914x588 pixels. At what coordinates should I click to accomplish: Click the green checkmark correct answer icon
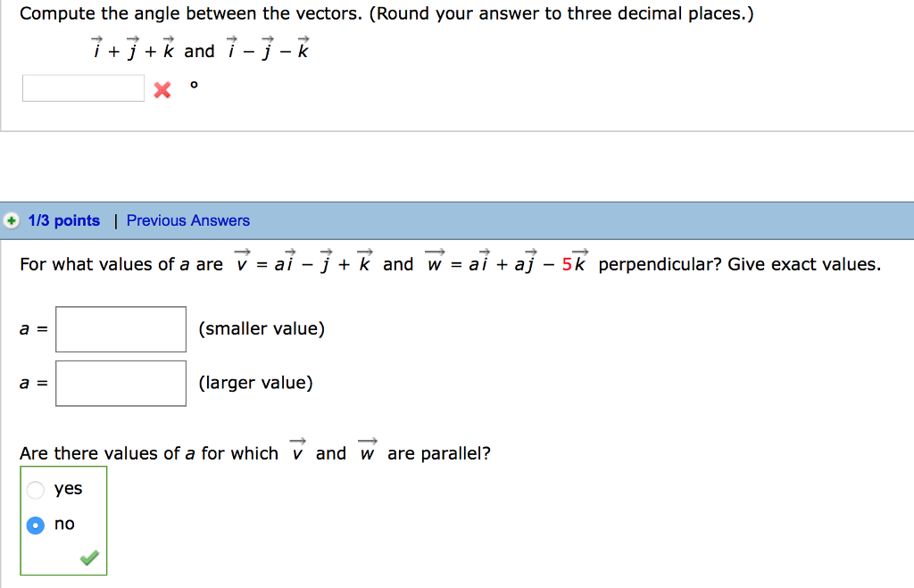[x=87, y=558]
